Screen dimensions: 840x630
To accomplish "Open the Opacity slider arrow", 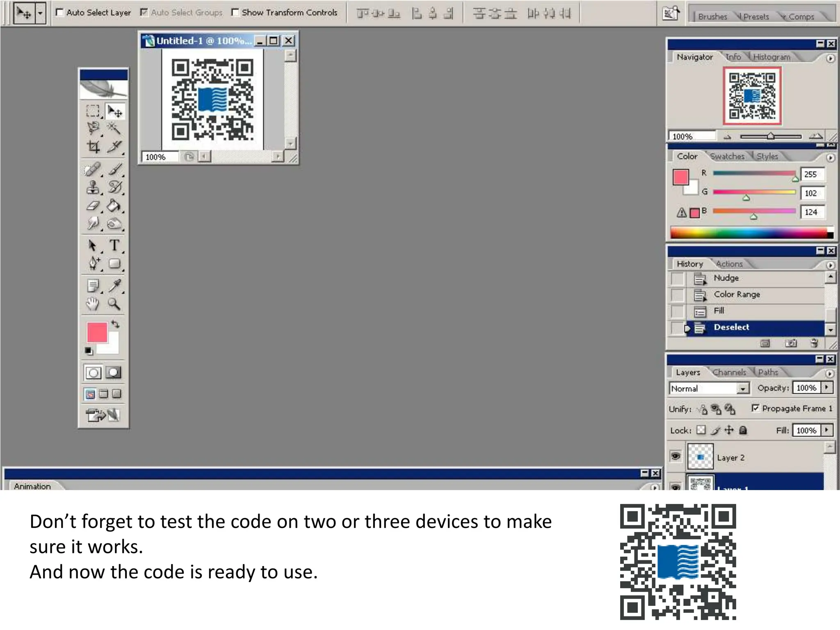I will coord(827,387).
